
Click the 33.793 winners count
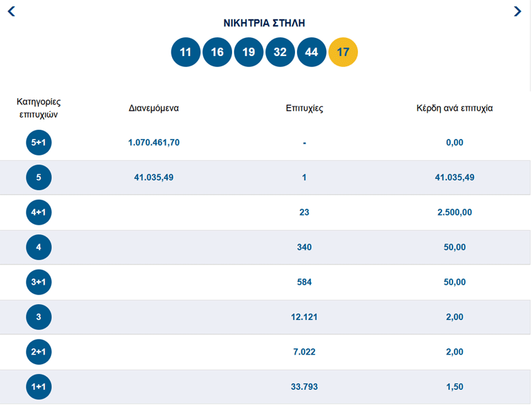click(x=304, y=386)
